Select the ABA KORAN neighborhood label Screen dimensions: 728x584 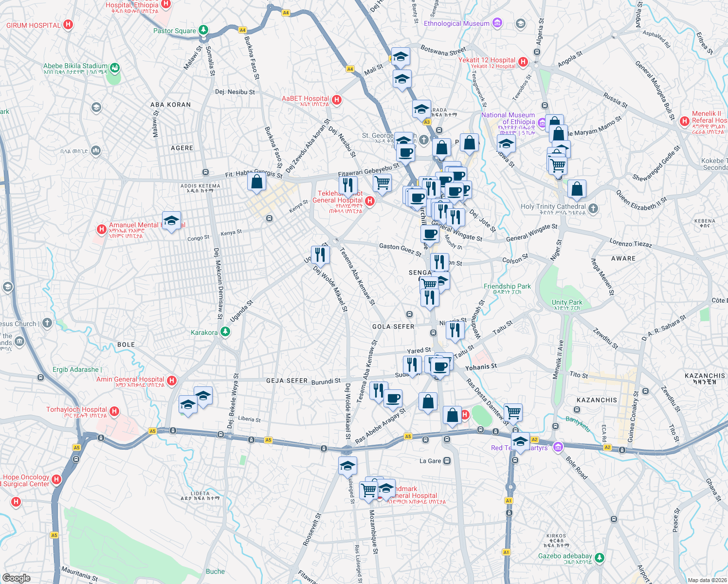click(x=171, y=105)
